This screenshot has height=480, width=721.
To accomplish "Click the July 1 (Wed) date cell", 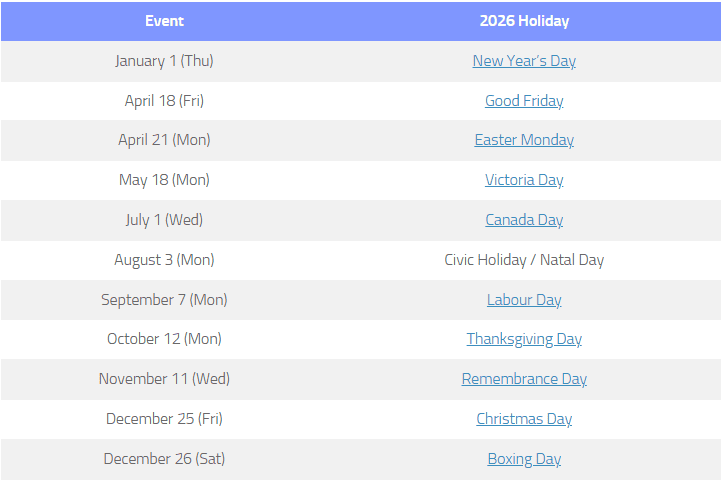I will [x=164, y=220].
